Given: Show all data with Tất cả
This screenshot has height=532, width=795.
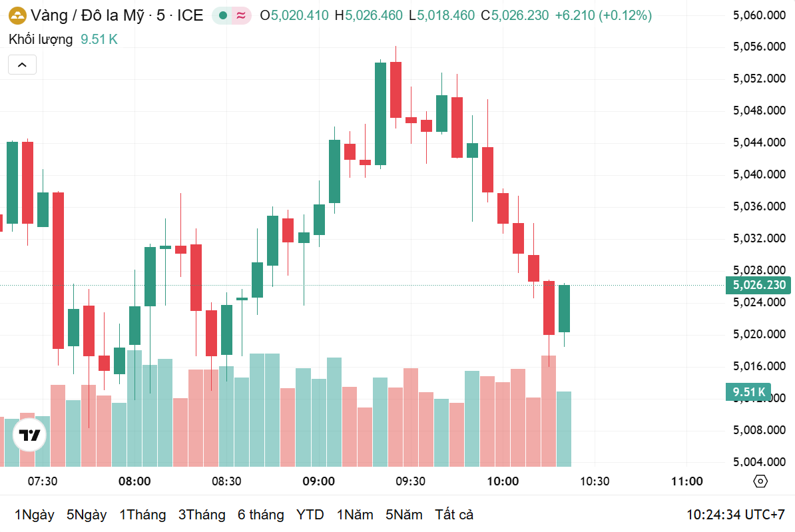Looking at the screenshot, I should click(454, 515).
